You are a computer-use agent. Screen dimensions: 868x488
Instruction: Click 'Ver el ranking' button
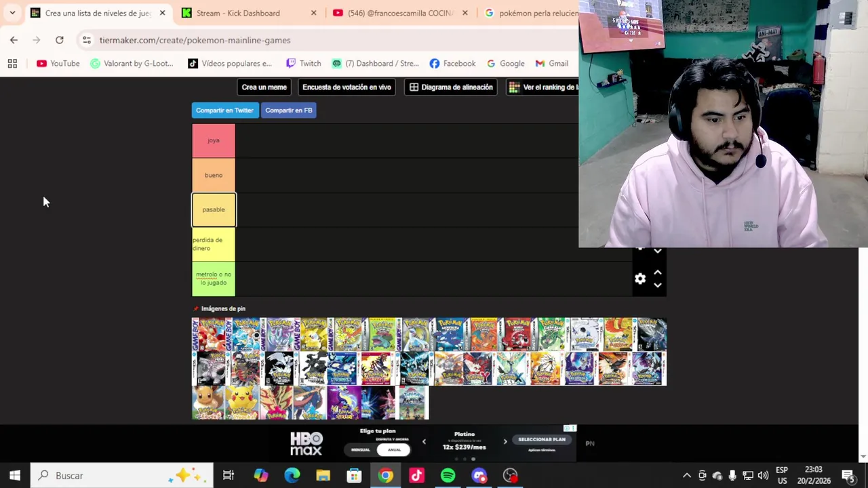pyautogui.click(x=542, y=87)
